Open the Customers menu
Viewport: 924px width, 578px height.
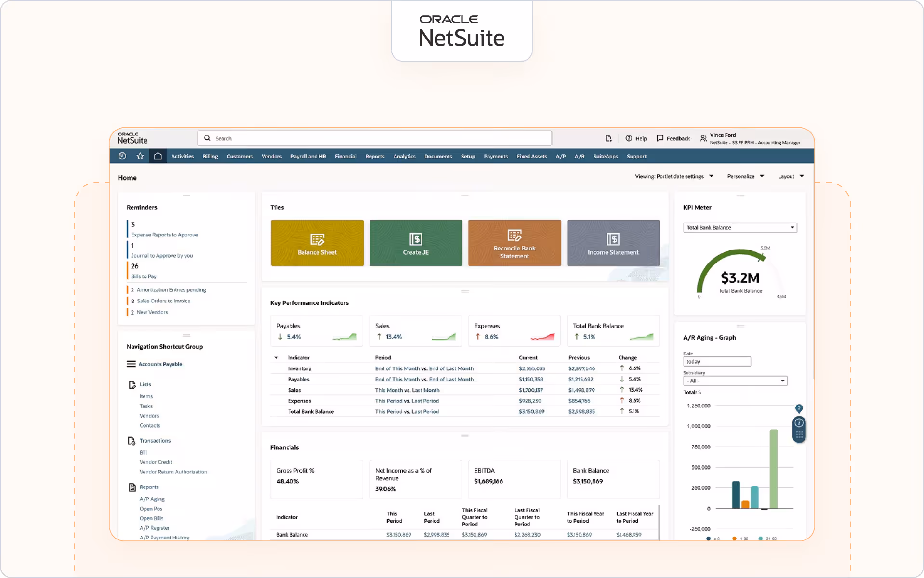(x=240, y=157)
